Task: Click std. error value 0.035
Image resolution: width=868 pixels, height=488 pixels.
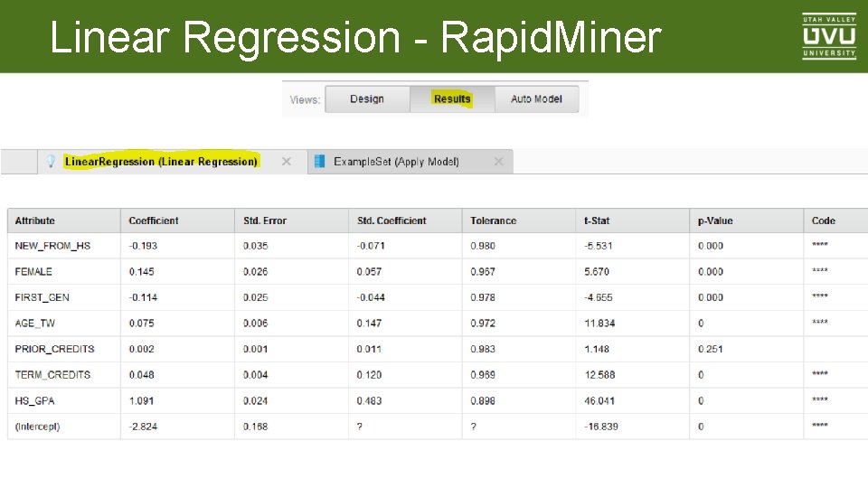Action: tap(256, 246)
